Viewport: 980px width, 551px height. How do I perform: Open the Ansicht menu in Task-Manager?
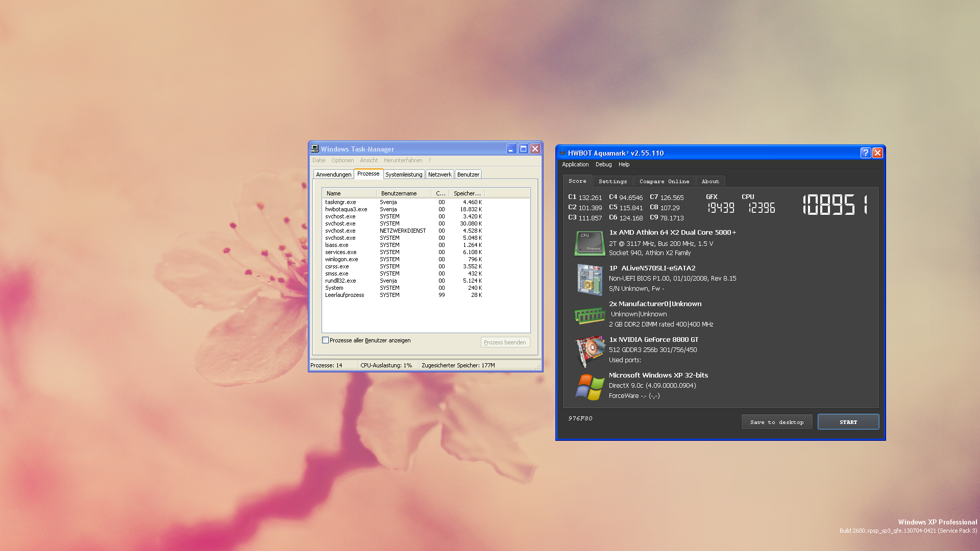369,160
